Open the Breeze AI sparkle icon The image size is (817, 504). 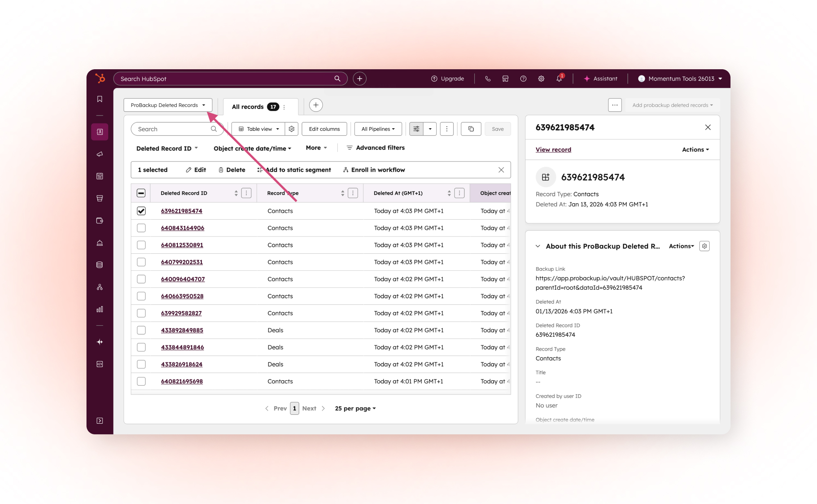point(100,342)
